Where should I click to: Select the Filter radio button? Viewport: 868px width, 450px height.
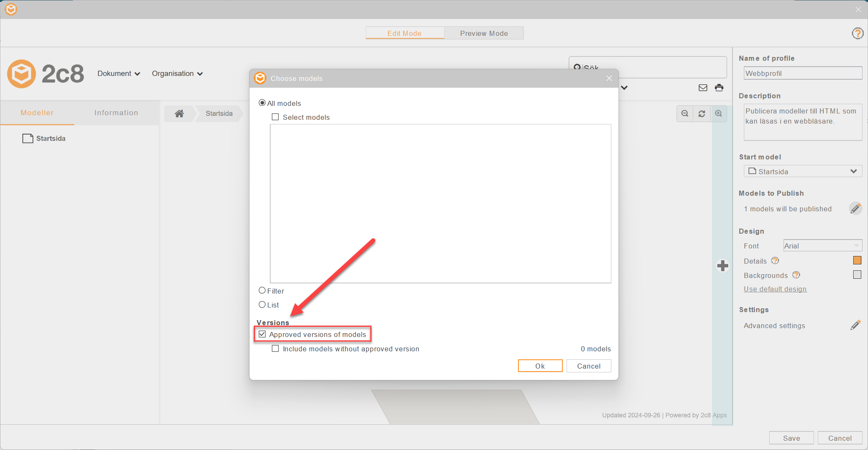click(x=262, y=291)
